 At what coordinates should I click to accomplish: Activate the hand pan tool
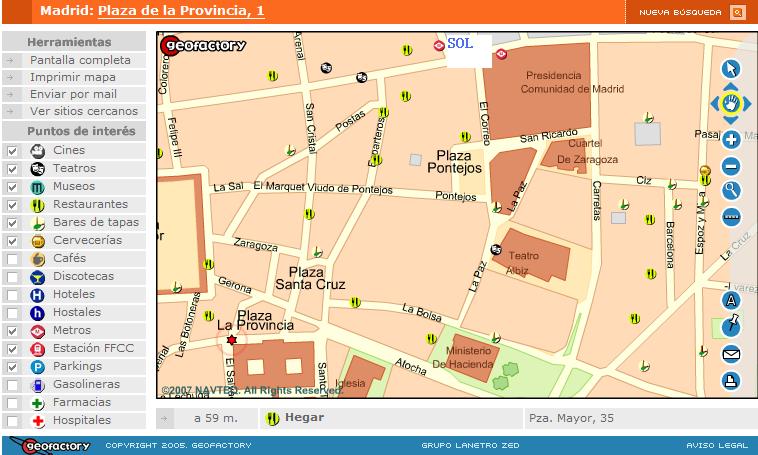click(x=731, y=103)
